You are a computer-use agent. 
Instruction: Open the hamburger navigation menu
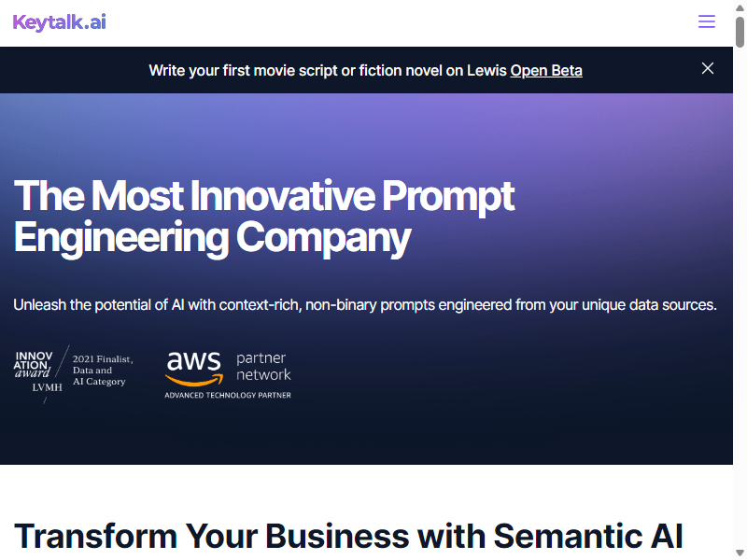pos(707,21)
